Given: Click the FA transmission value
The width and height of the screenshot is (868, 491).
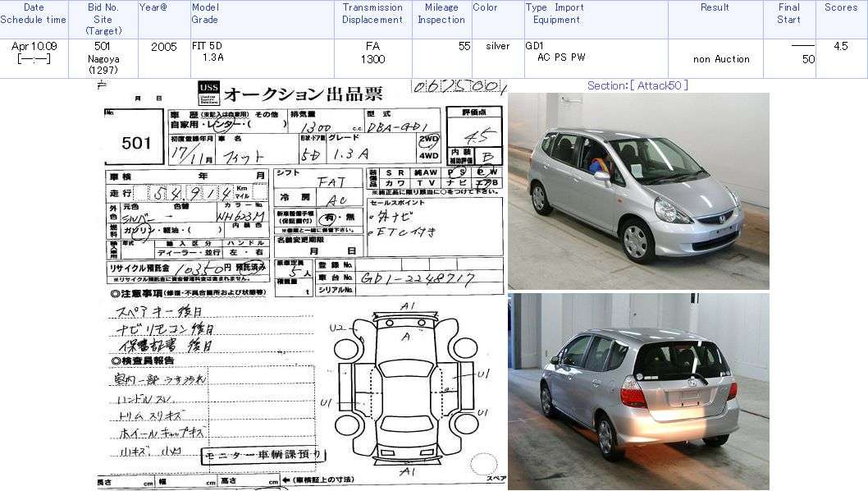Looking at the screenshot, I should (372, 46).
